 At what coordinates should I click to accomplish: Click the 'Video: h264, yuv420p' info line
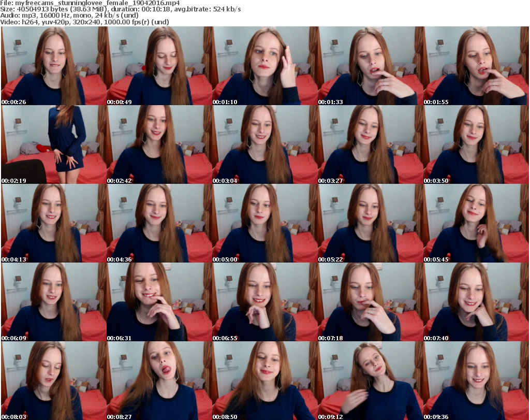tap(84, 22)
